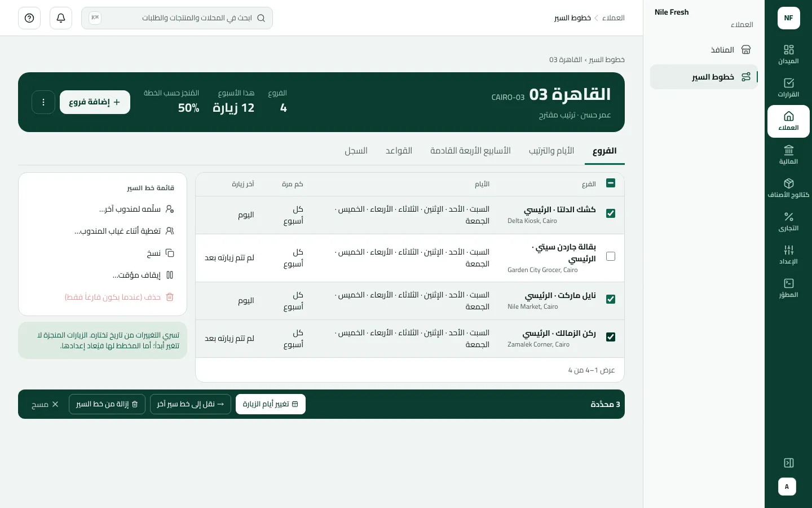Toggle the select-all header checkbox
Image resolution: width=812 pixels, height=508 pixels.
(x=611, y=183)
